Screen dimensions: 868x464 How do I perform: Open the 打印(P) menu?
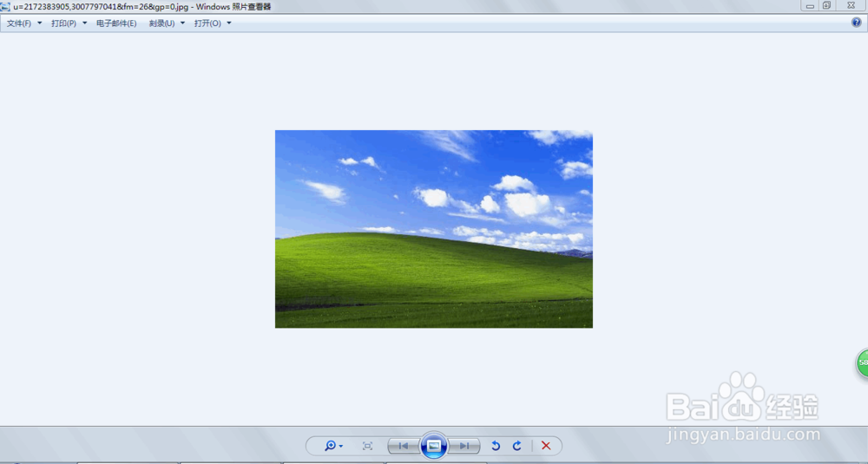(x=63, y=23)
